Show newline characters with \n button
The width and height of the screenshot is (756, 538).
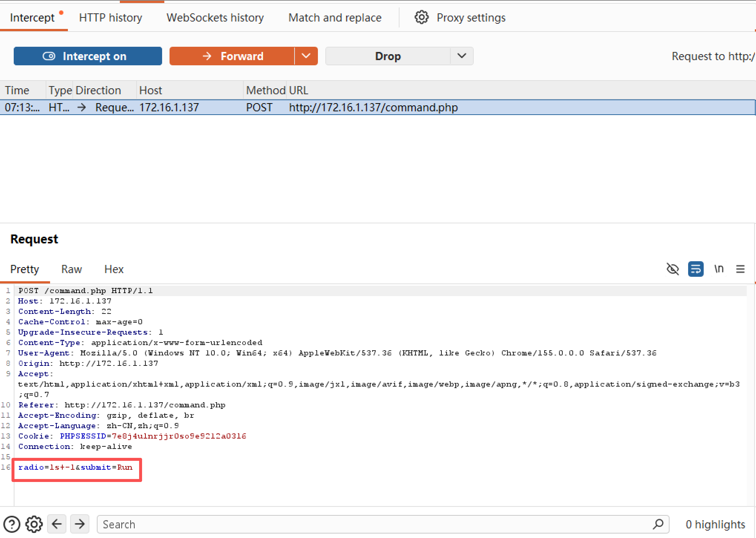click(x=719, y=269)
